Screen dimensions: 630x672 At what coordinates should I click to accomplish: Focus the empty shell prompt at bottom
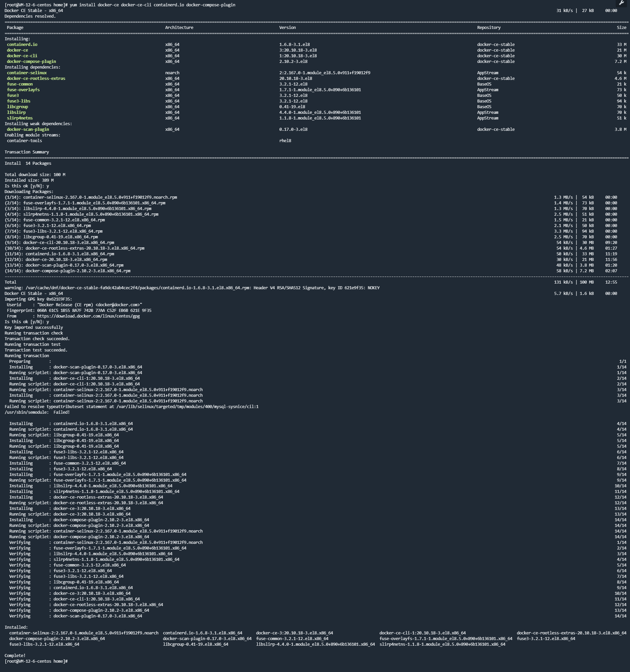tap(36, 662)
